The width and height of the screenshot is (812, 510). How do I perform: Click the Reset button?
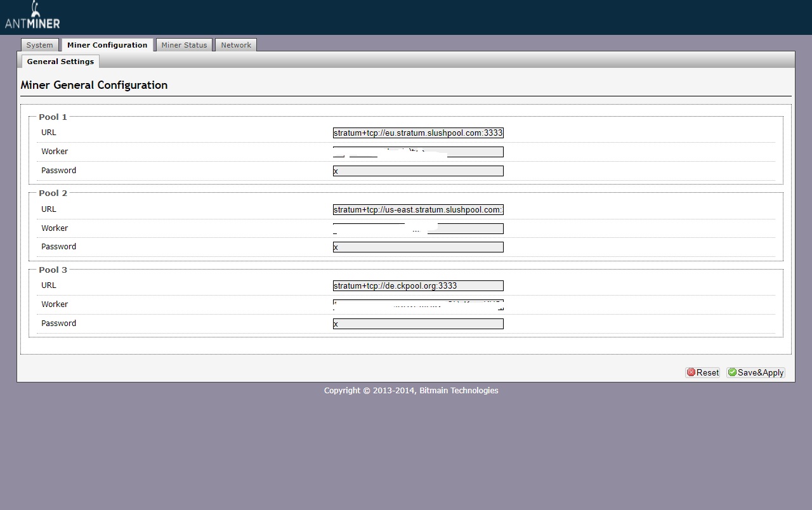703,372
